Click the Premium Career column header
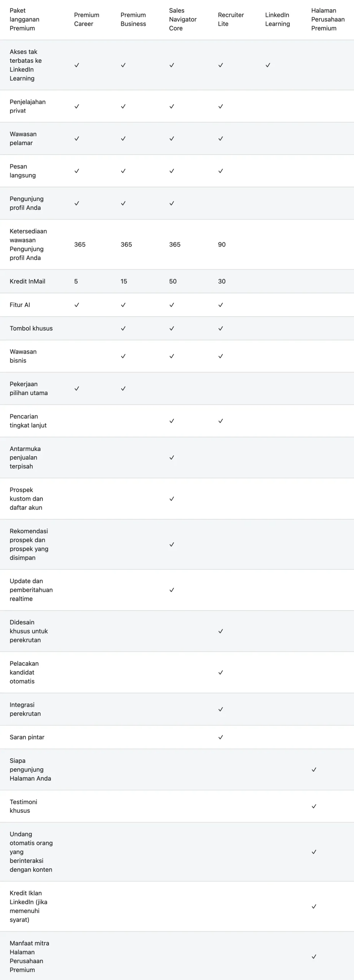Image resolution: width=354 pixels, height=980 pixels. click(x=86, y=20)
